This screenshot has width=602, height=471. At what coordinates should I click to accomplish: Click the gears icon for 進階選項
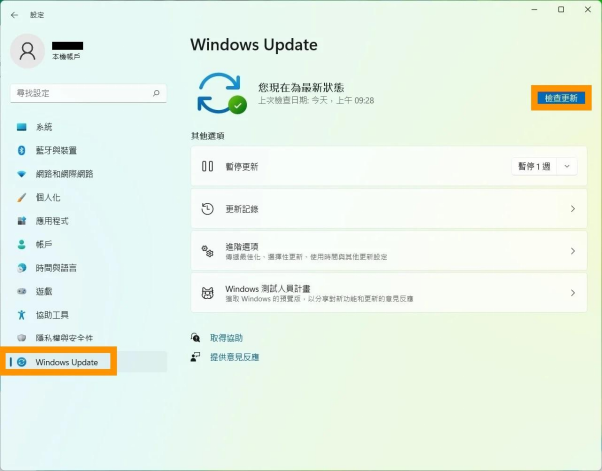coord(207,251)
